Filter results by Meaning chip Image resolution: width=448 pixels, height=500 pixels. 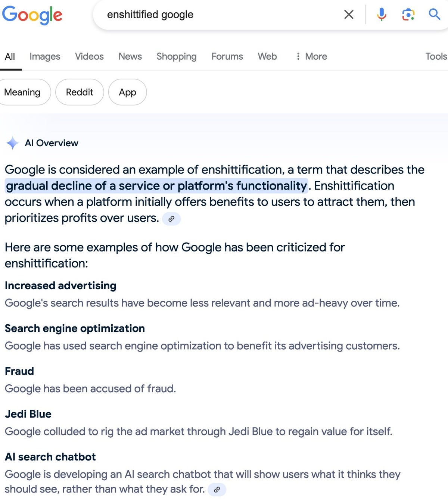coord(22,92)
